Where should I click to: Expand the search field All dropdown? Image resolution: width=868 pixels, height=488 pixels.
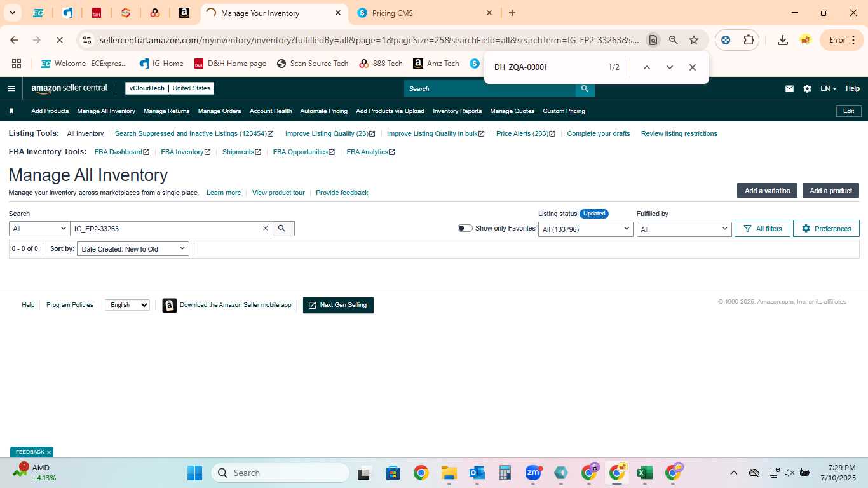(39, 229)
